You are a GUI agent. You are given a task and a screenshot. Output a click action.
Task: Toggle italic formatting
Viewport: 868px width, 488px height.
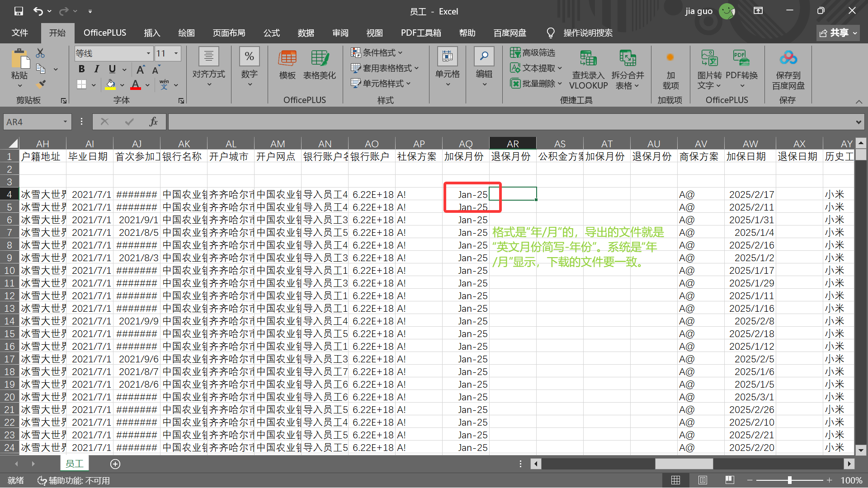96,69
